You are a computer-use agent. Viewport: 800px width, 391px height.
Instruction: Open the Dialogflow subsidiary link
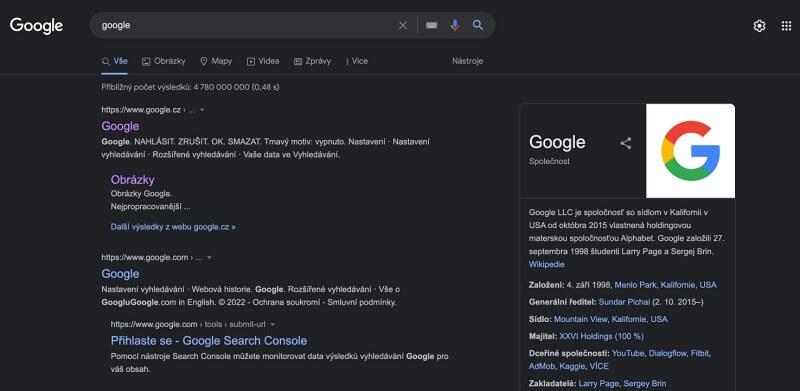(x=667, y=353)
